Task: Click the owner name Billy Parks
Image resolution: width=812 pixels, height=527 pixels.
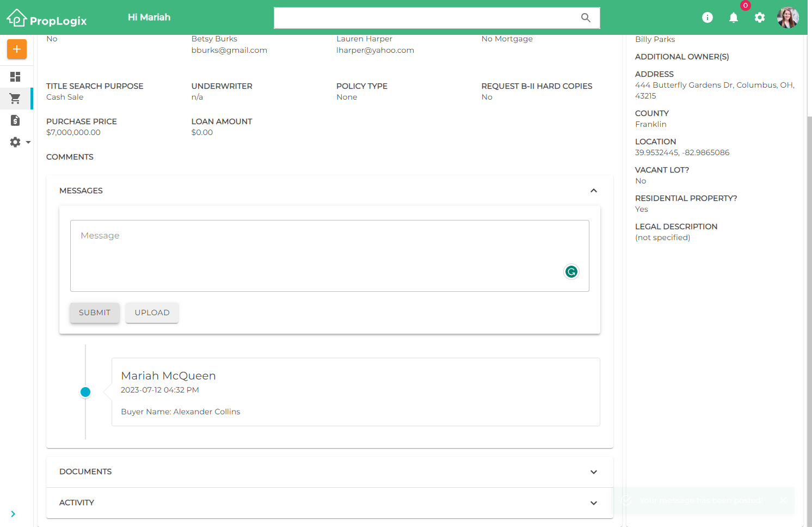Action: coord(655,39)
